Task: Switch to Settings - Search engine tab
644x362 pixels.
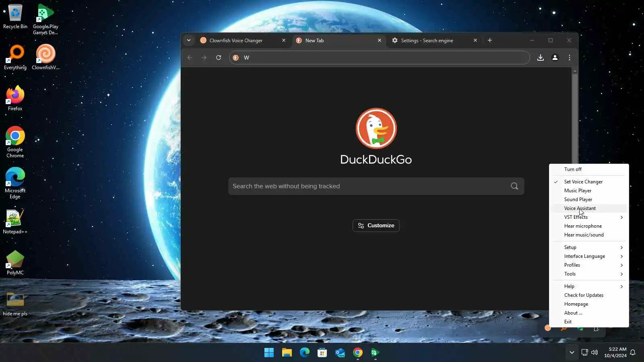Action: [x=435, y=41]
